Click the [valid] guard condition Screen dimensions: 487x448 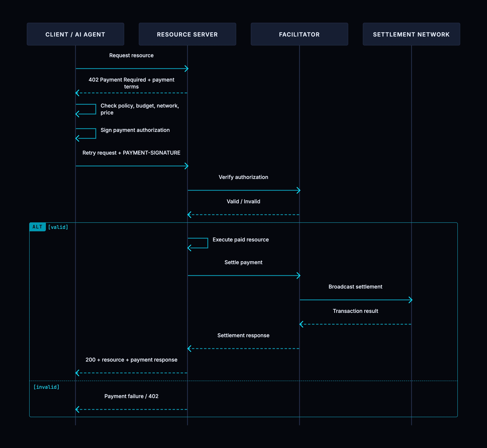click(x=58, y=227)
